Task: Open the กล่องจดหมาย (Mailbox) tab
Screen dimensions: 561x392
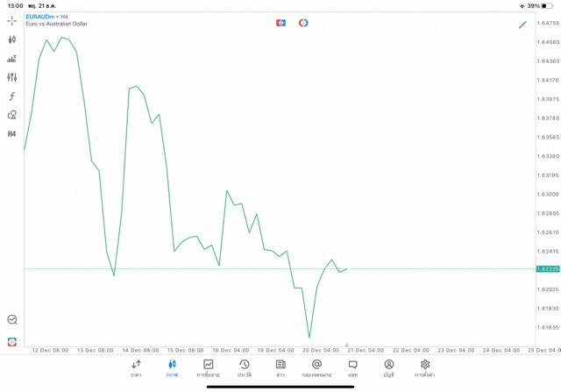Action: pos(316,368)
